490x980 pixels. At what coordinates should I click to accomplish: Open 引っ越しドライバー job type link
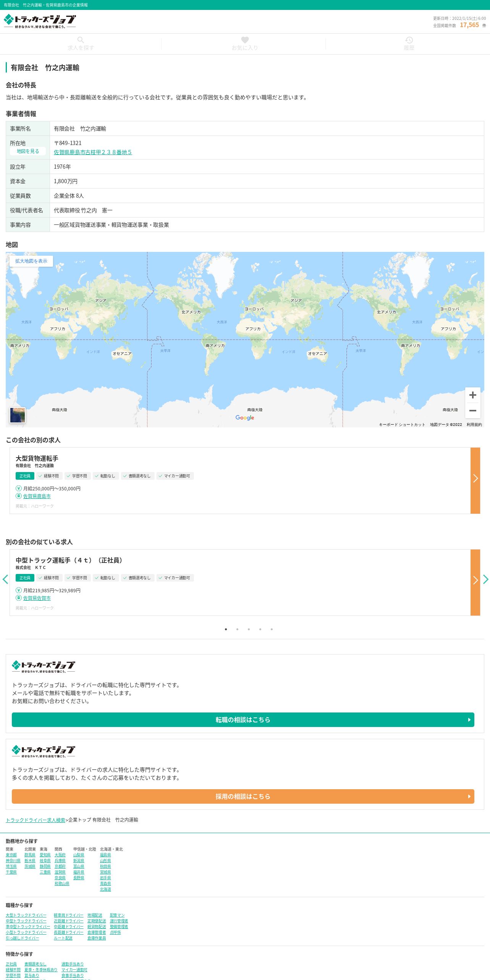click(x=22, y=938)
